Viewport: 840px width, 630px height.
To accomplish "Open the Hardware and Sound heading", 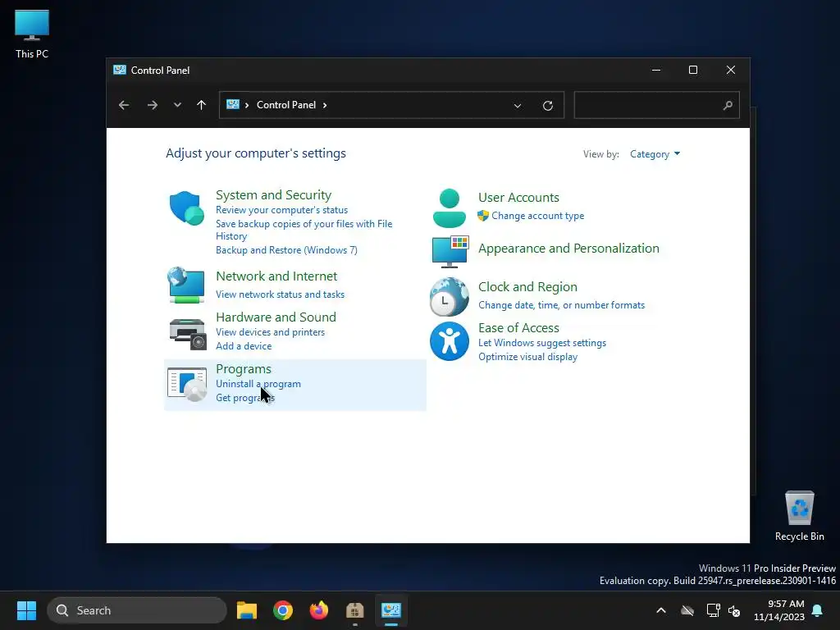I will coord(276,317).
